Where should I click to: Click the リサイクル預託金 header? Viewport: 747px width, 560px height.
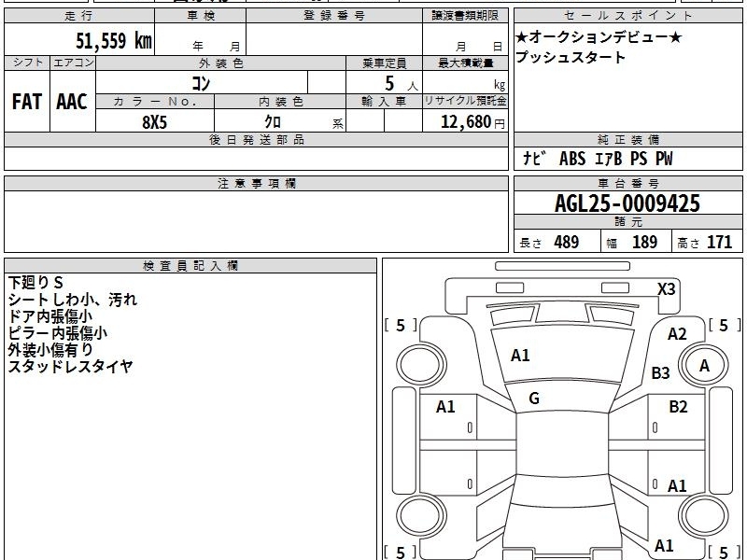click(x=465, y=102)
